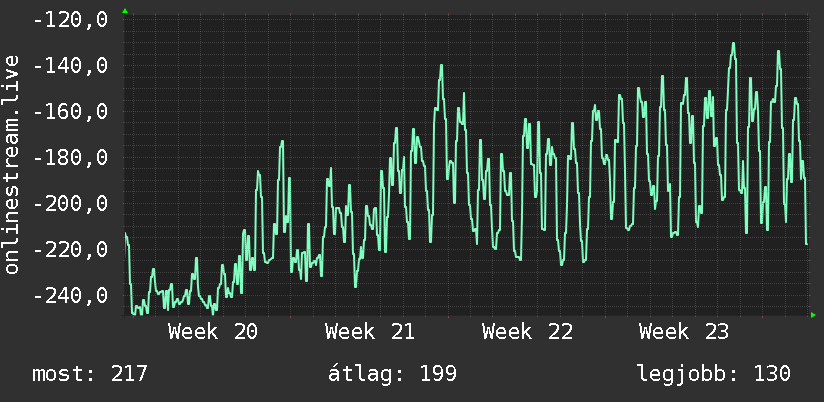Select the "most: 217" current value

click(90, 374)
